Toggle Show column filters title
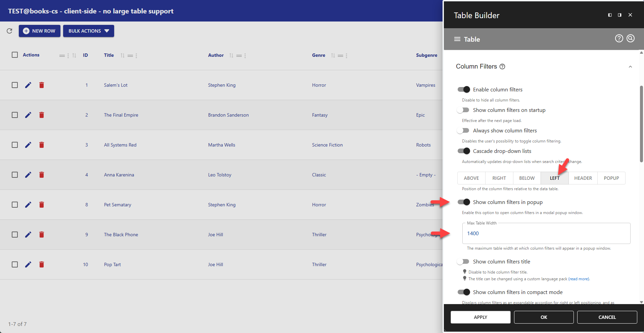644x333 pixels. click(x=463, y=261)
